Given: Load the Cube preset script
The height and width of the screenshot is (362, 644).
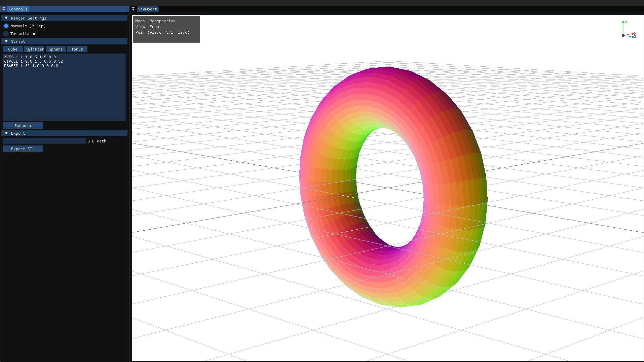Looking at the screenshot, I should (x=13, y=49).
